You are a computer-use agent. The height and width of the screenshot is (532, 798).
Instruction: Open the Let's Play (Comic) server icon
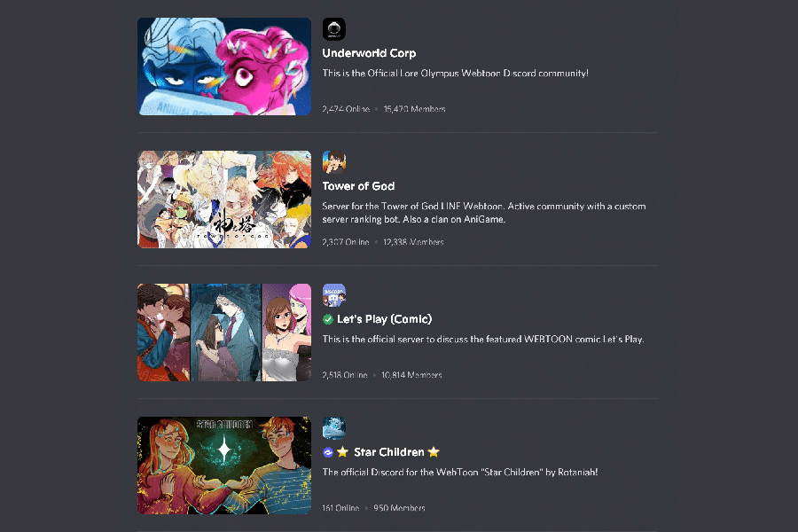click(x=334, y=295)
